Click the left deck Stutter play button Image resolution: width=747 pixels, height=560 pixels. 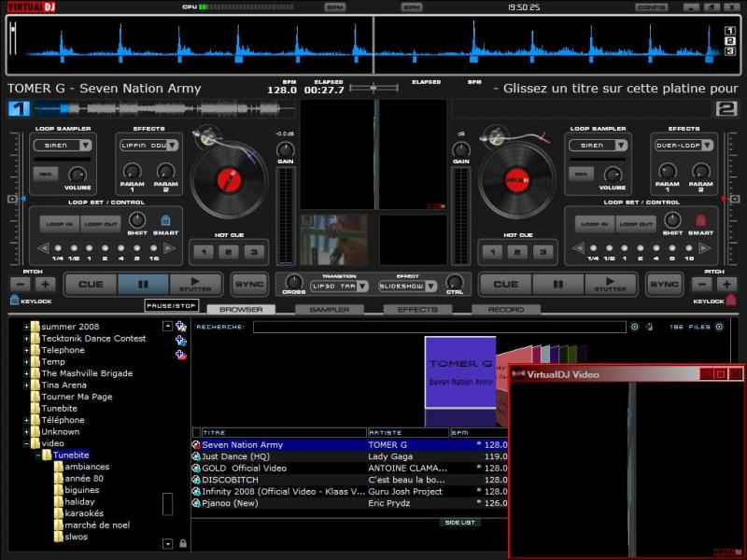[x=195, y=284]
